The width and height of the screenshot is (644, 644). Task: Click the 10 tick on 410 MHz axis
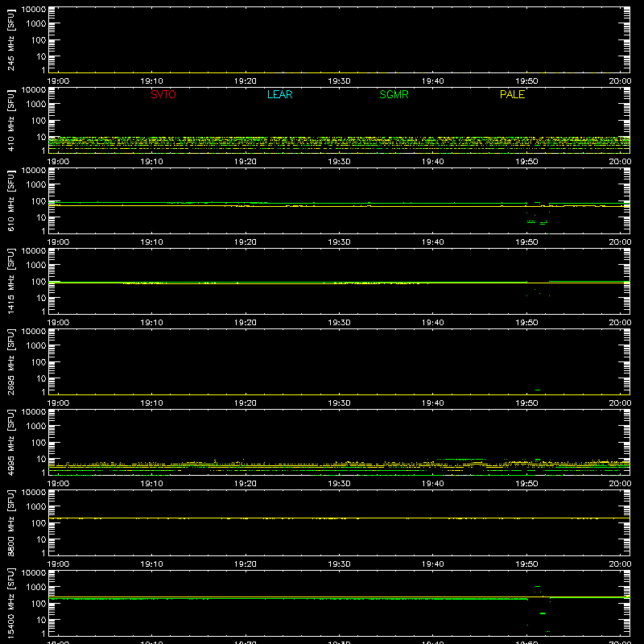click(x=41, y=137)
